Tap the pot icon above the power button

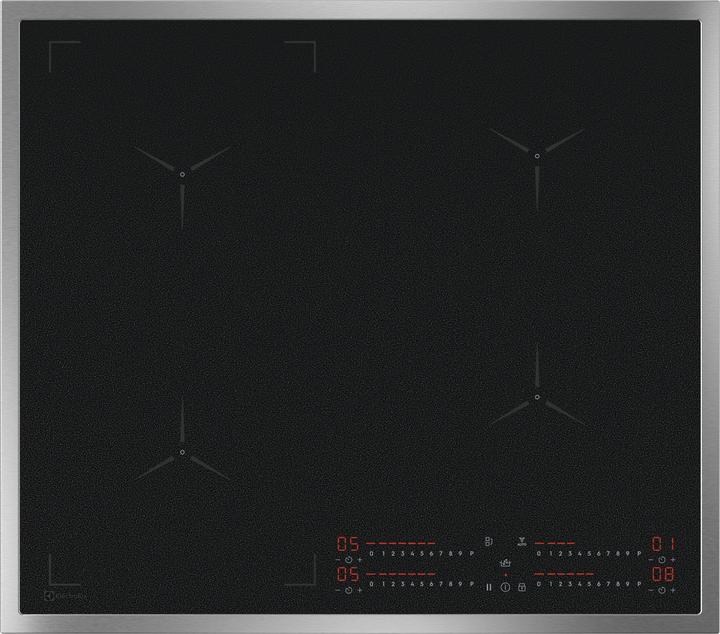[x=505, y=563]
